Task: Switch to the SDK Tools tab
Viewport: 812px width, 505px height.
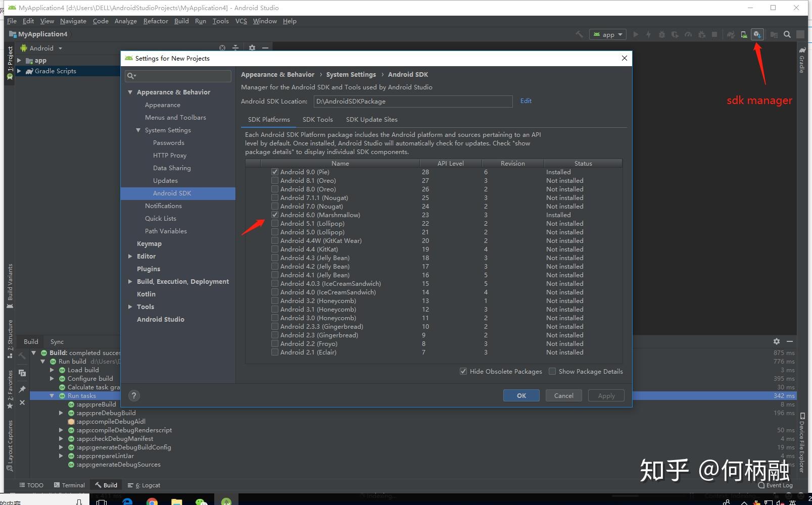Action: point(317,119)
